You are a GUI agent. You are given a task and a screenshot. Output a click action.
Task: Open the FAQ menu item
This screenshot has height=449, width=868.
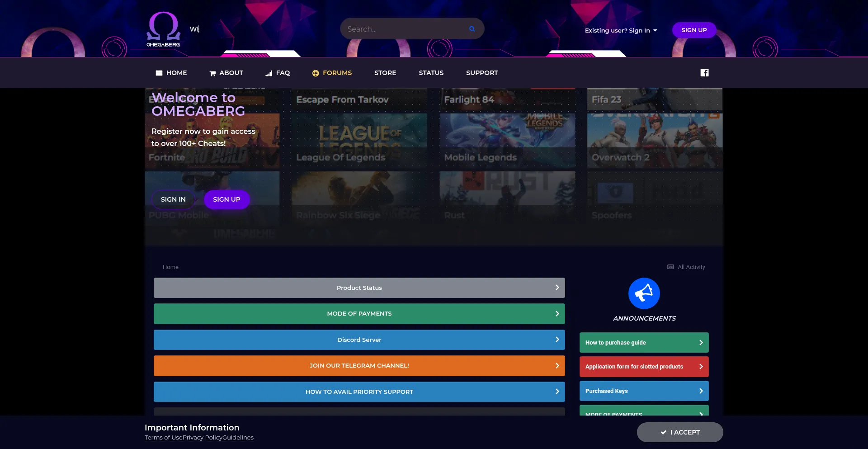click(x=278, y=73)
